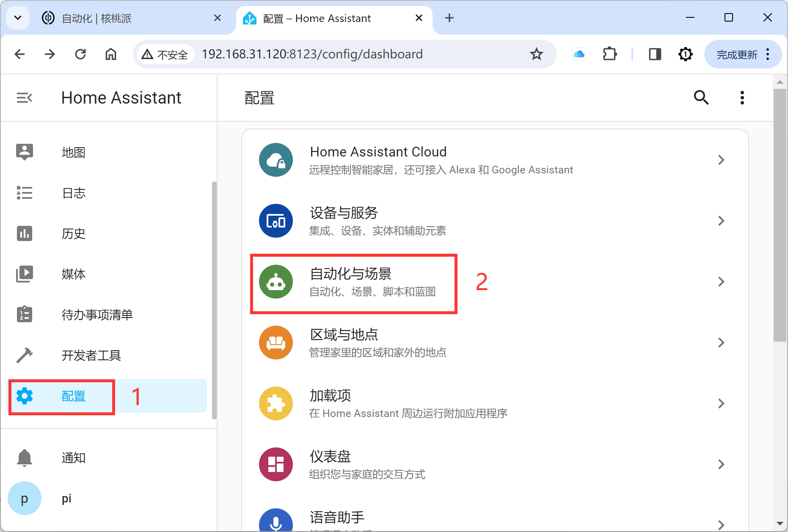Expand the 仪表盘 row chevron
This screenshot has height=532, width=788.
click(721, 464)
